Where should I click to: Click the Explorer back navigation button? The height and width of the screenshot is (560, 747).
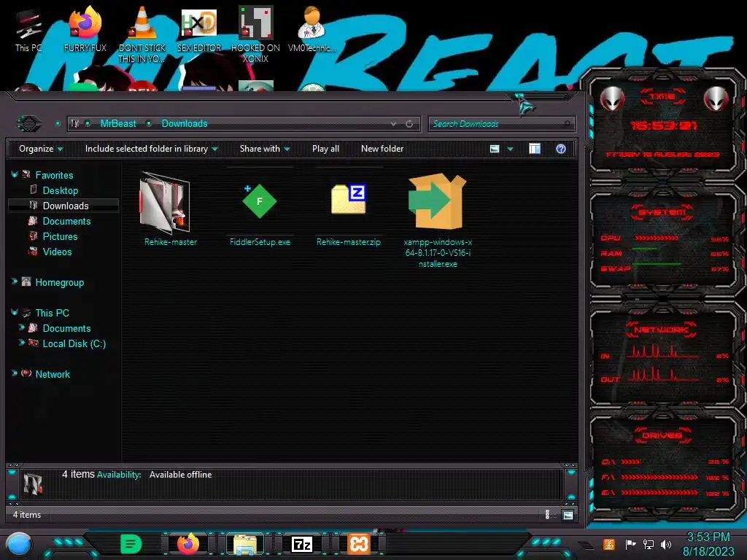29,124
